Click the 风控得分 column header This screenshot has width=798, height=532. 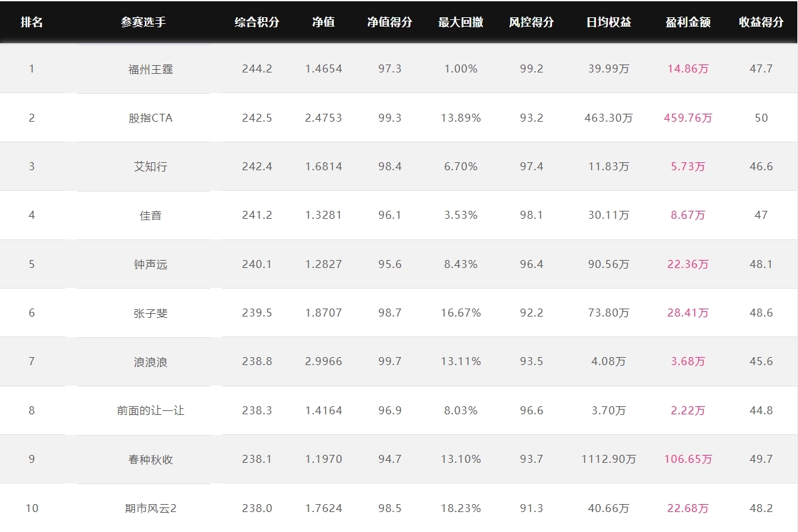531,22
